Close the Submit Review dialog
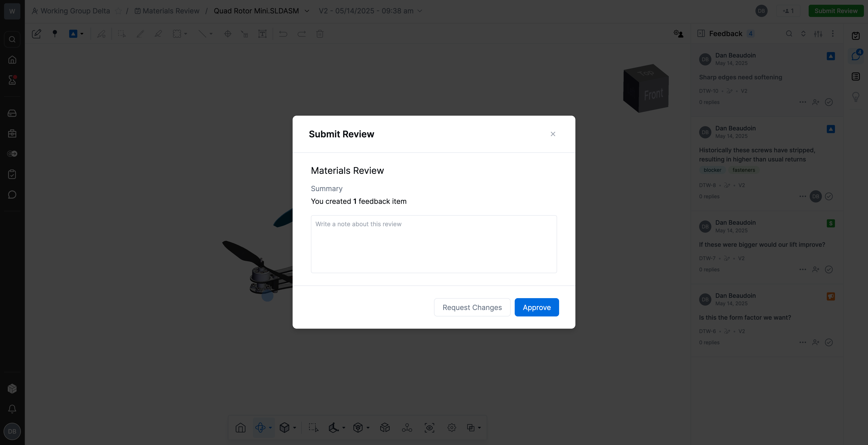The image size is (868, 445). pos(553,134)
